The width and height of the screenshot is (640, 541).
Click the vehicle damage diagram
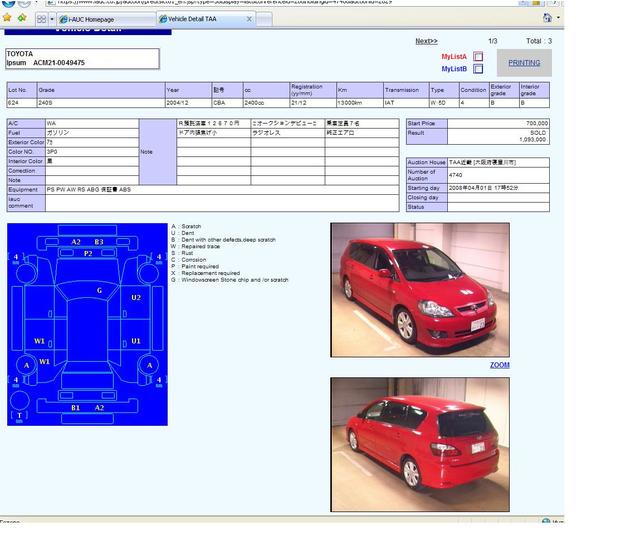click(87, 324)
